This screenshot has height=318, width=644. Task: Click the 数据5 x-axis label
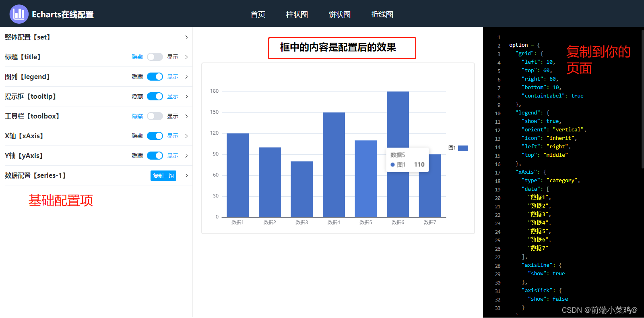tap(366, 222)
